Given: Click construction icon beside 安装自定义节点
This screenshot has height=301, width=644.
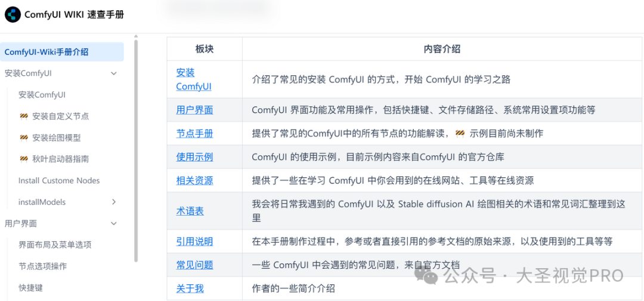Looking at the screenshot, I should [23, 116].
